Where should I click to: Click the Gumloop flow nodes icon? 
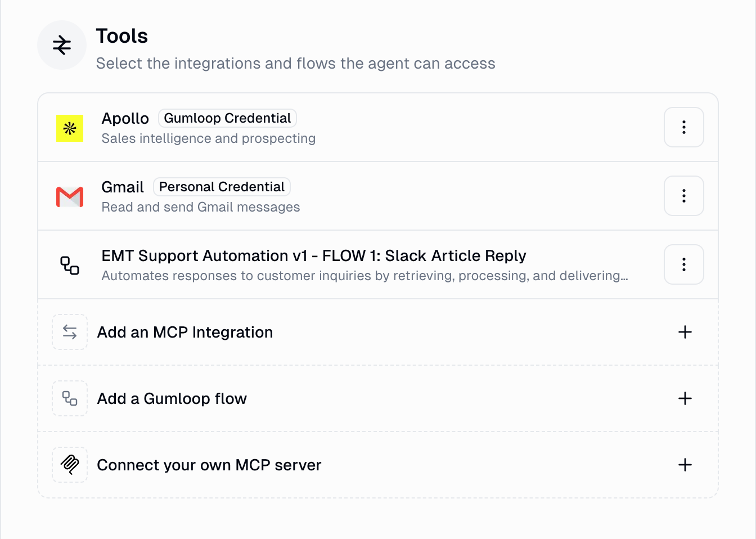pos(70,398)
